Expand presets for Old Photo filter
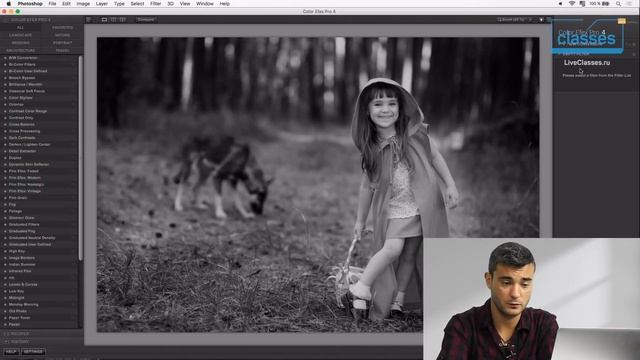Viewport: 640px width, 360px height. 5,311
